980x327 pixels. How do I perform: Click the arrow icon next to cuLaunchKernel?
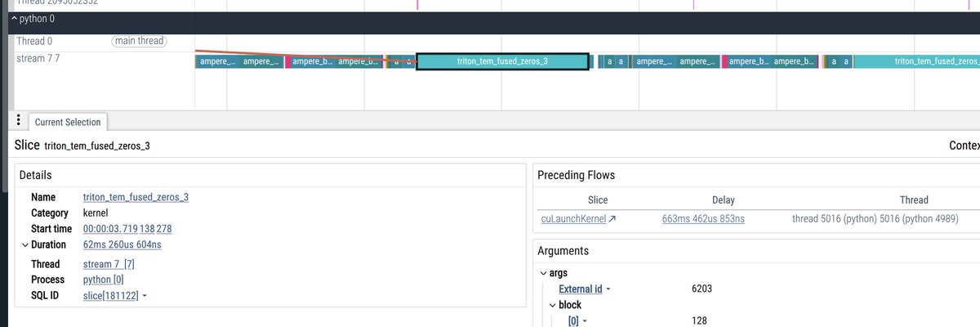(612, 219)
